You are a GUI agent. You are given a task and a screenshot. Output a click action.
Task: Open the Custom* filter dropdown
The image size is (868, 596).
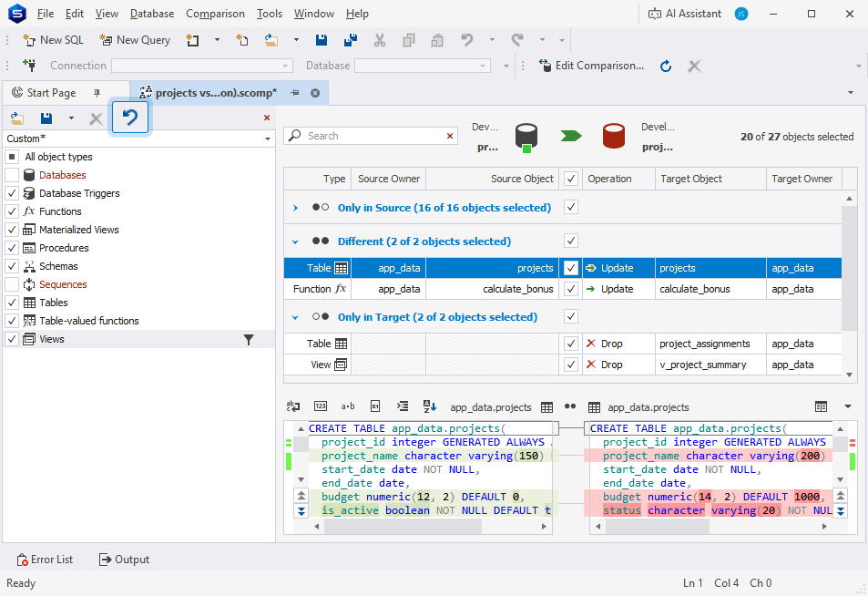point(268,139)
